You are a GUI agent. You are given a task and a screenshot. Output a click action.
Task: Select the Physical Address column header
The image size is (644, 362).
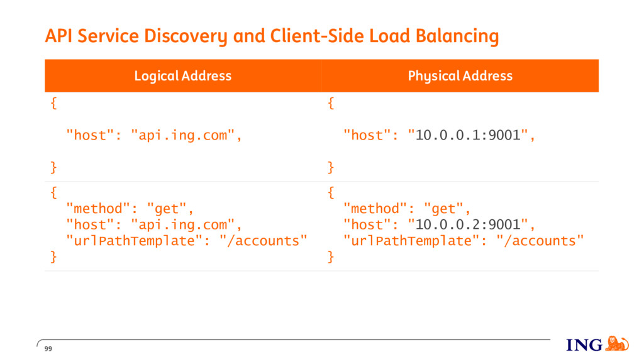(460, 75)
